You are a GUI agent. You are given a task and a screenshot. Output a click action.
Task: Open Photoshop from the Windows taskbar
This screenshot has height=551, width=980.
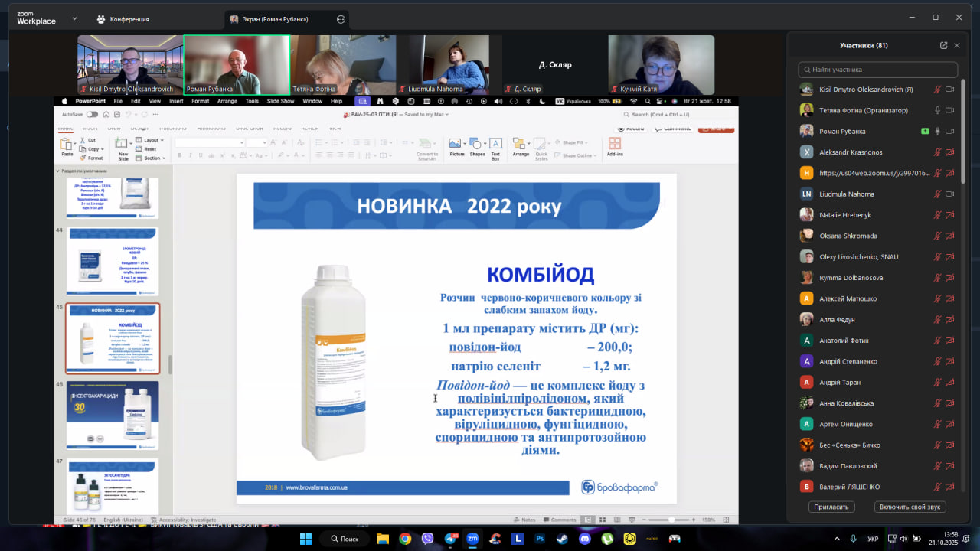[x=540, y=539]
